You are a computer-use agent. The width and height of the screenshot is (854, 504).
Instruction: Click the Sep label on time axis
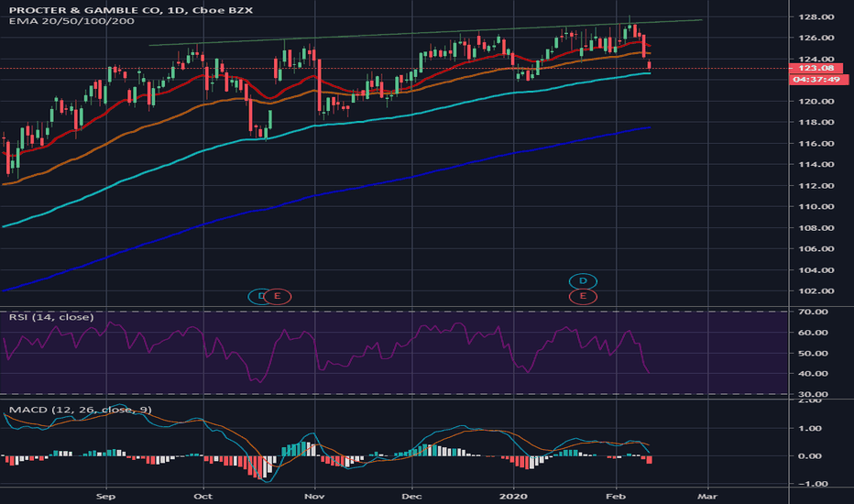(x=105, y=497)
